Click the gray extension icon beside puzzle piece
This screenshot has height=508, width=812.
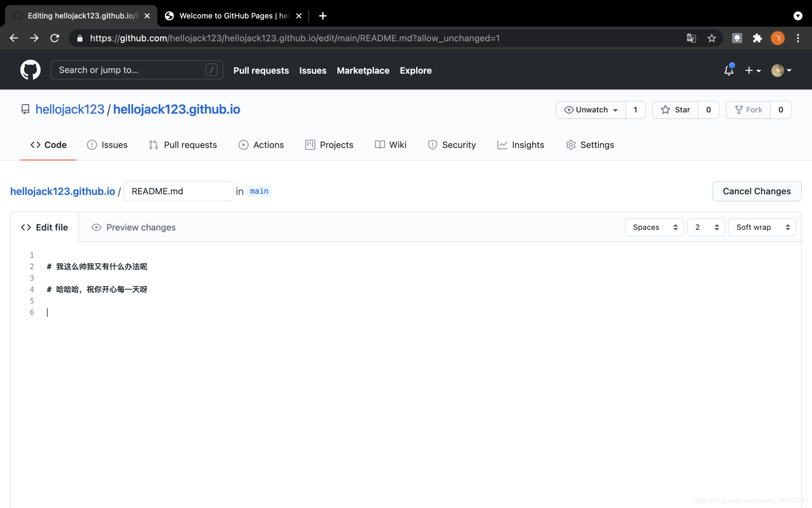click(x=737, y=38)
